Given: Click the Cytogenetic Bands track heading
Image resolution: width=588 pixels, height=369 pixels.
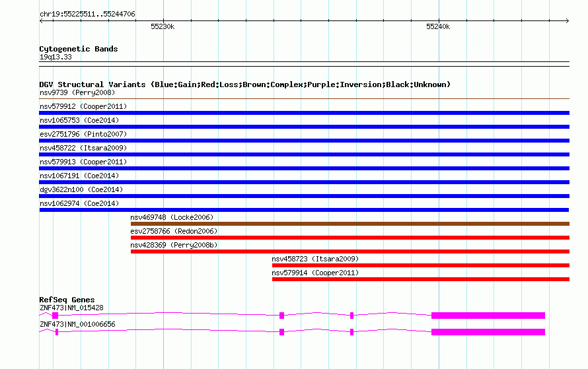Looking at the screenshot, I should [x=79, y=49].
